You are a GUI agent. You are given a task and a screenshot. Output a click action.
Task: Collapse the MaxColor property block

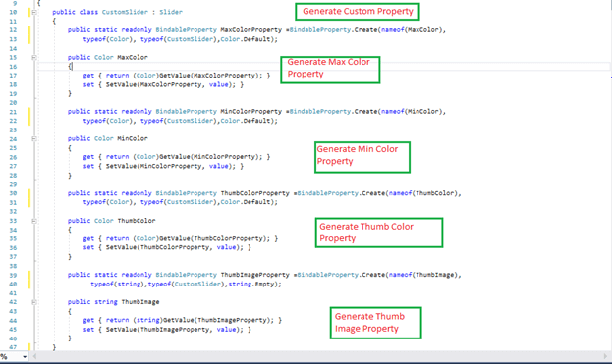tap(34, 57)
